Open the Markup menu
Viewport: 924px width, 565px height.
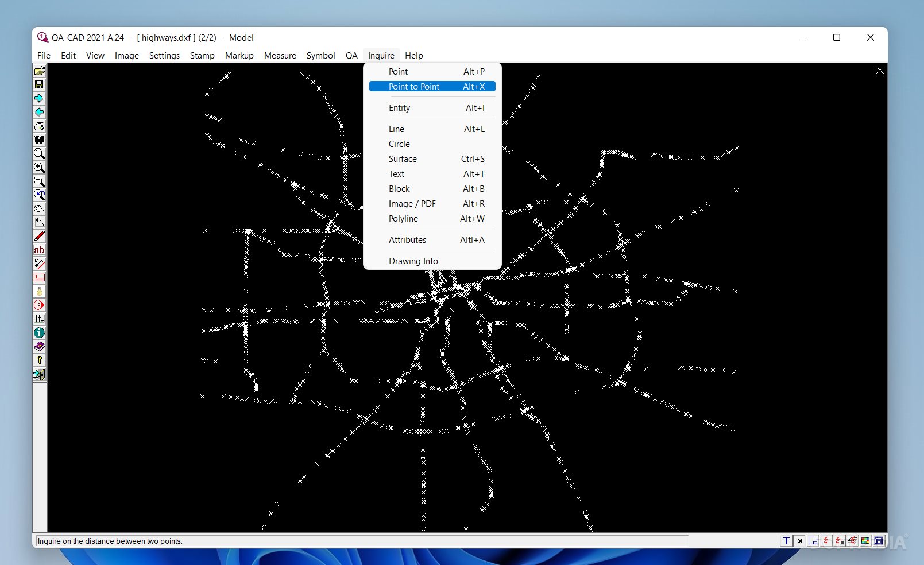(x=239, y=56)
